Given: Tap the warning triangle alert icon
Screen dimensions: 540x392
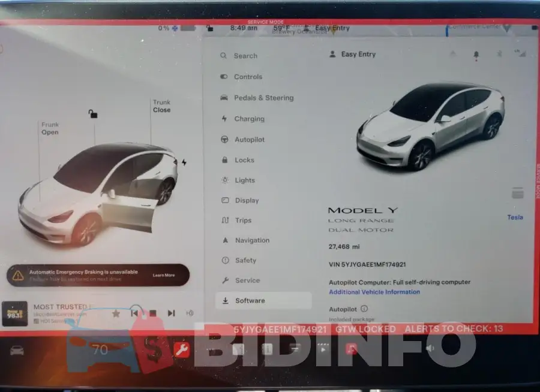Looking at the screenshot, I should pyautogui.click(x=18, y=275).
